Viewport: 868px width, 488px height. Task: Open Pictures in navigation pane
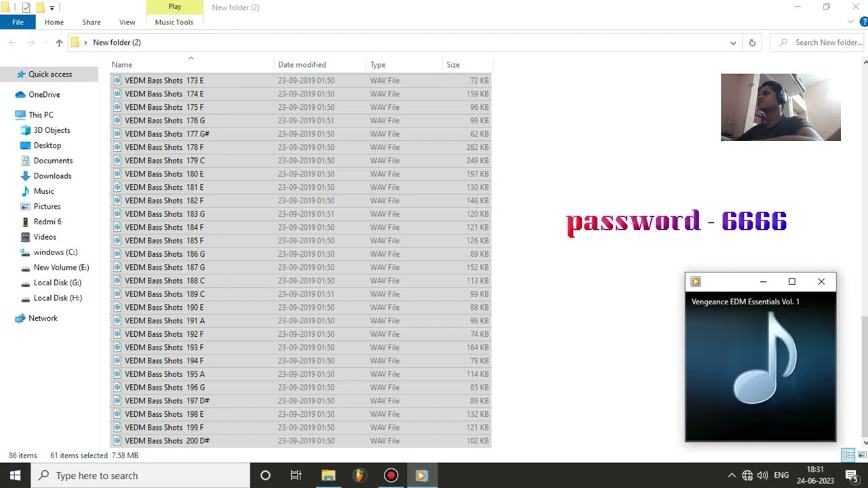point(47,207)
